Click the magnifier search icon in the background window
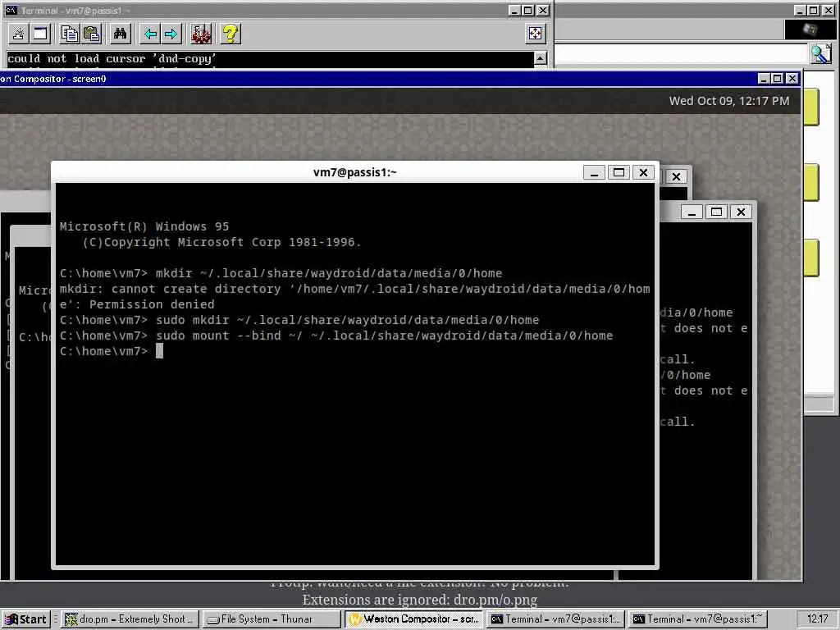 point(820,53)
